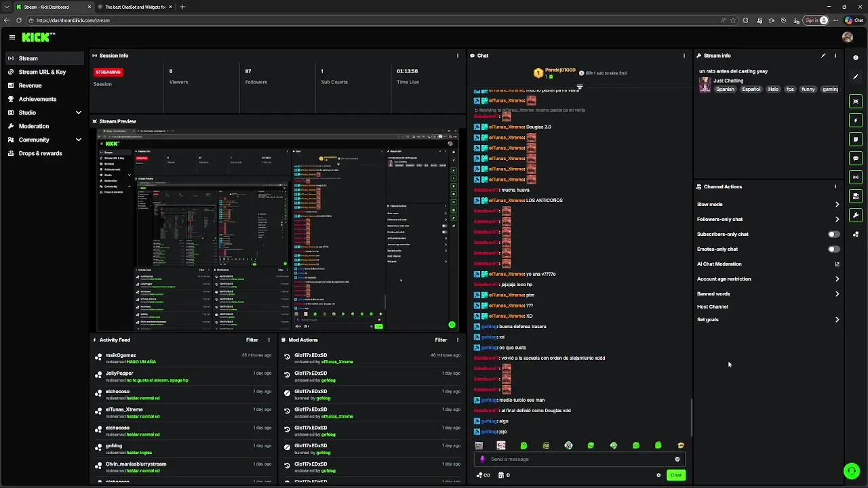Expand Followers-only chat options
This screenshot has height=488, width=868.
pos(837,219)
